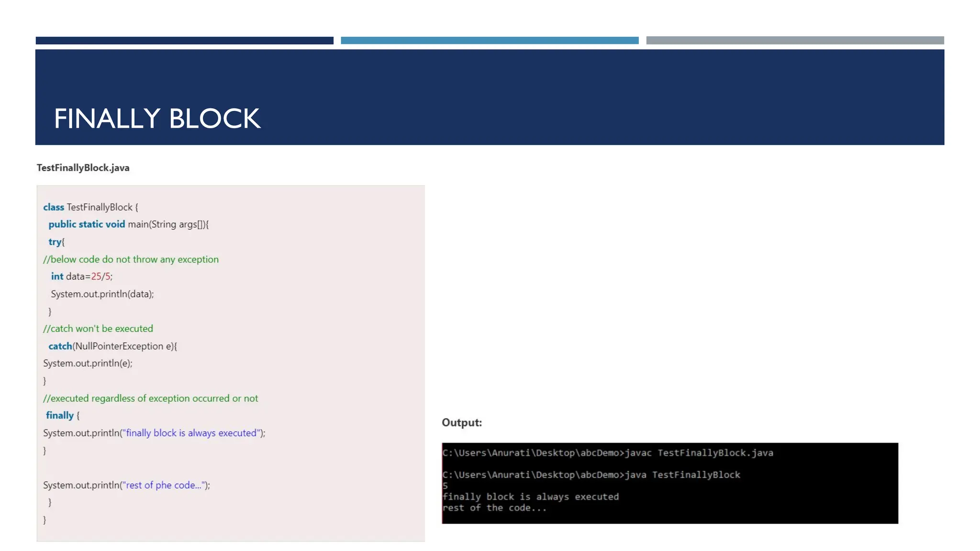Click the public static void main line
This screenshot has height=551, width=980.
click(128, 224)
